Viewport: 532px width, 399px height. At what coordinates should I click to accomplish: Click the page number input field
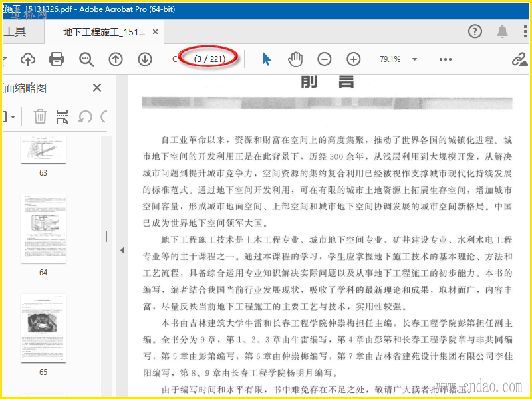point(175,59)
